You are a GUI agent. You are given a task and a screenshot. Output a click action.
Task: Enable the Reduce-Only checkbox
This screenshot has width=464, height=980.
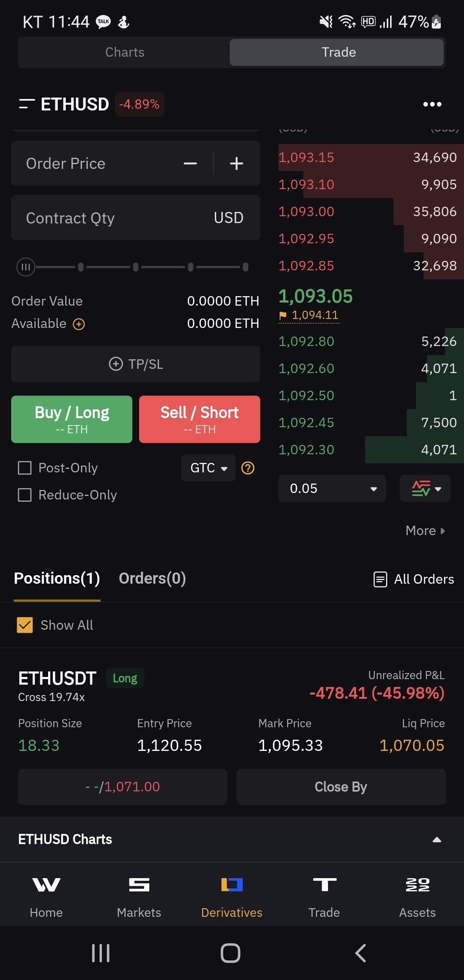coord(25,495)
